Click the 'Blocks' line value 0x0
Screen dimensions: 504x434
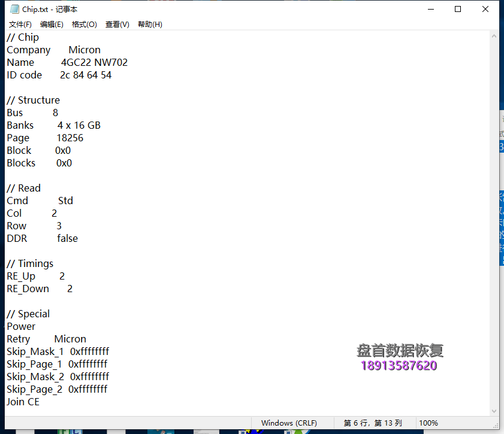click(64, 163)
